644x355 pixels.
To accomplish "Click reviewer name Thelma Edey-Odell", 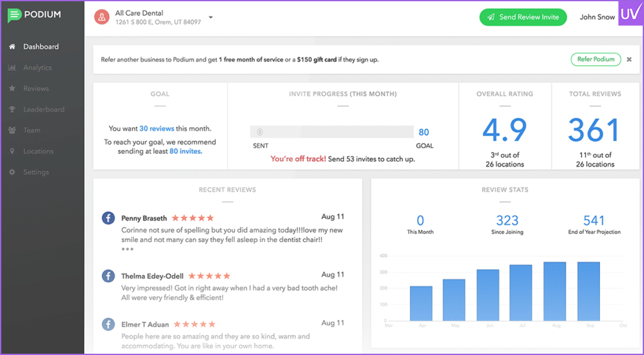I will [152, 276].
